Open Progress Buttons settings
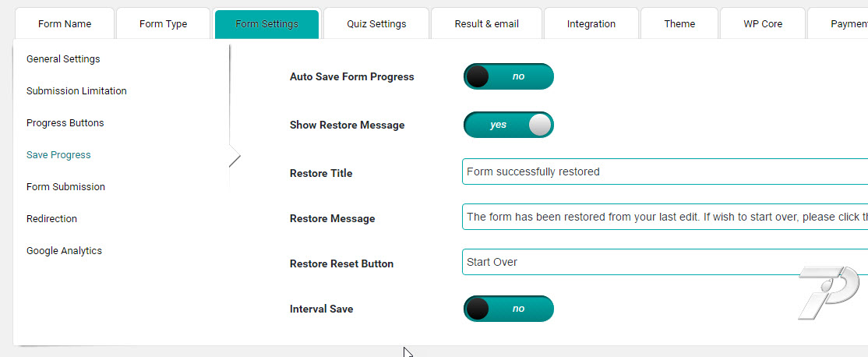The image size is (868, 357). pos(65,123)
